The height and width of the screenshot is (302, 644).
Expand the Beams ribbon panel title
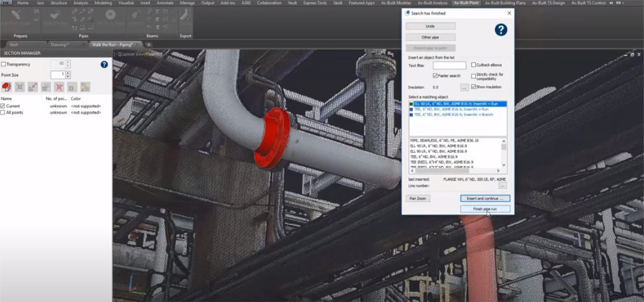point(152,36)
